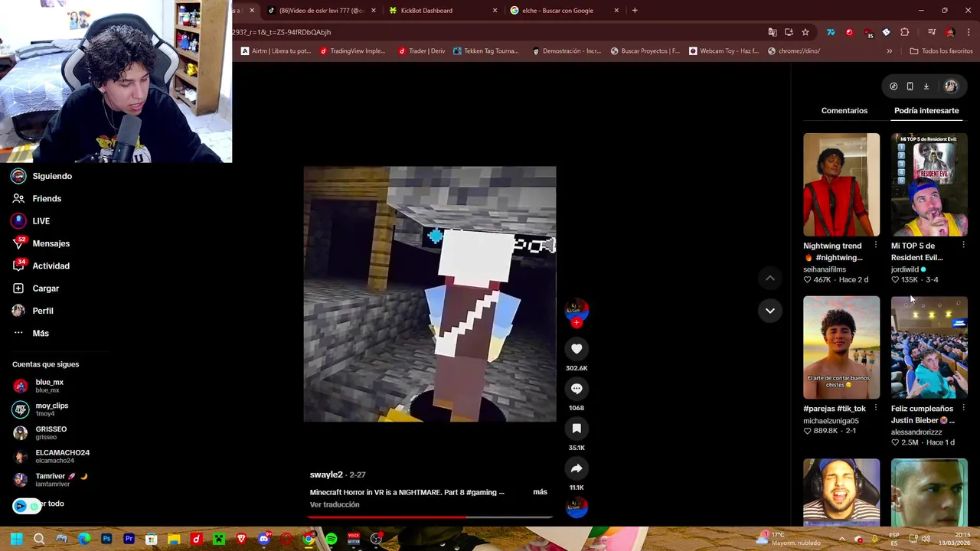Open the Minecraft creeper taskbar icon
Screen dimensions: 980x551
click(x=219, y=540)
